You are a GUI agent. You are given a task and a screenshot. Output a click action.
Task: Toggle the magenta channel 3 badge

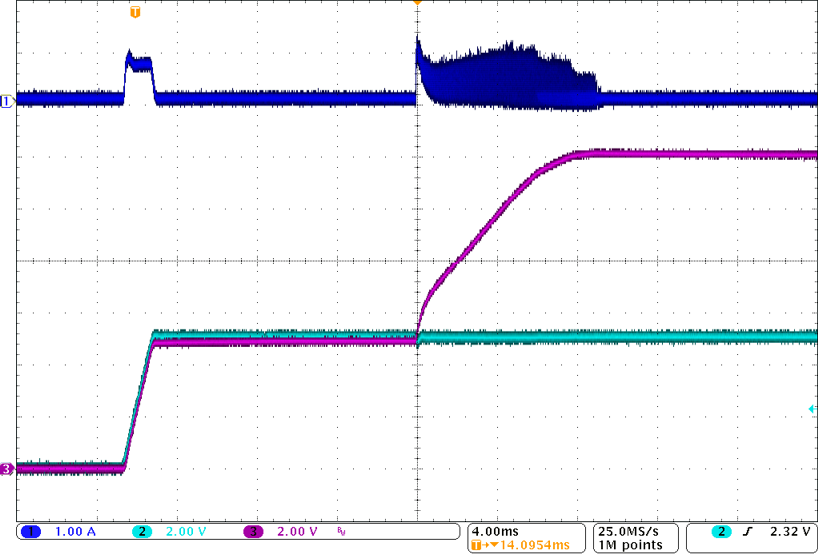coord(254,531)
